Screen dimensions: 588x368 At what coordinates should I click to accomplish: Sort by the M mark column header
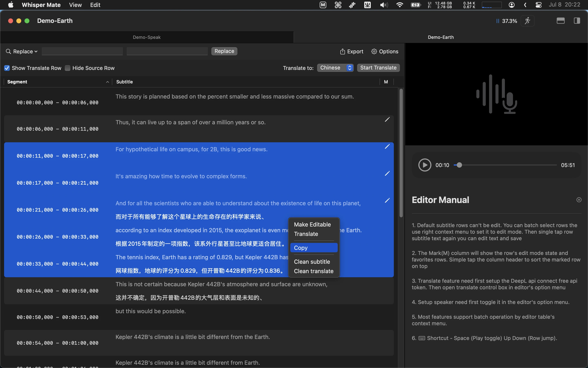pos(386,82)
